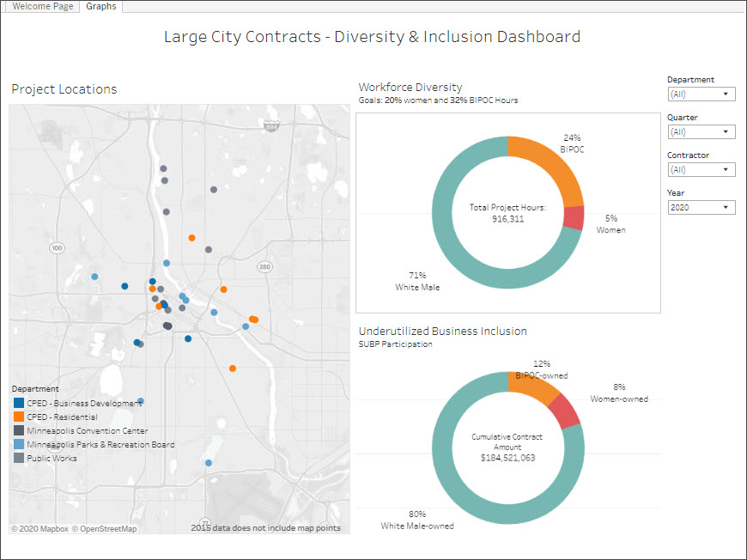The image size is (747, 560).
Task: Select 'CPED - Residential' legend label
Action: [x=62, y=417]
